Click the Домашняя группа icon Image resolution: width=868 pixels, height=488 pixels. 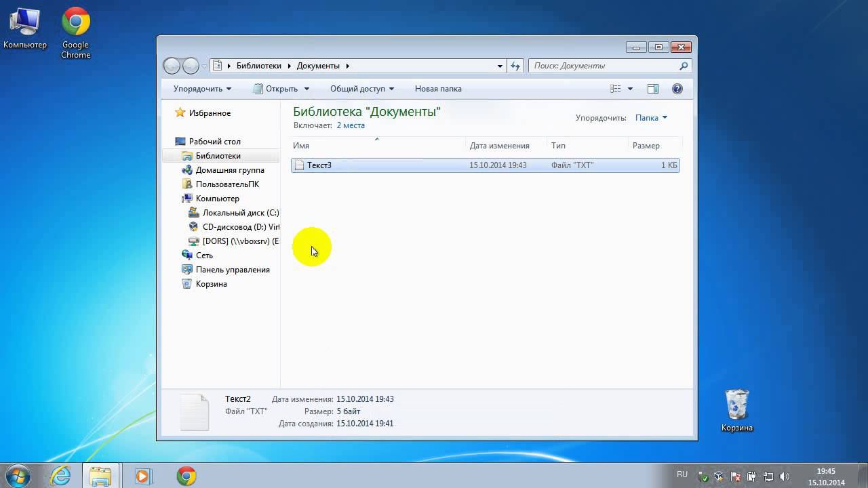point(187,170)
